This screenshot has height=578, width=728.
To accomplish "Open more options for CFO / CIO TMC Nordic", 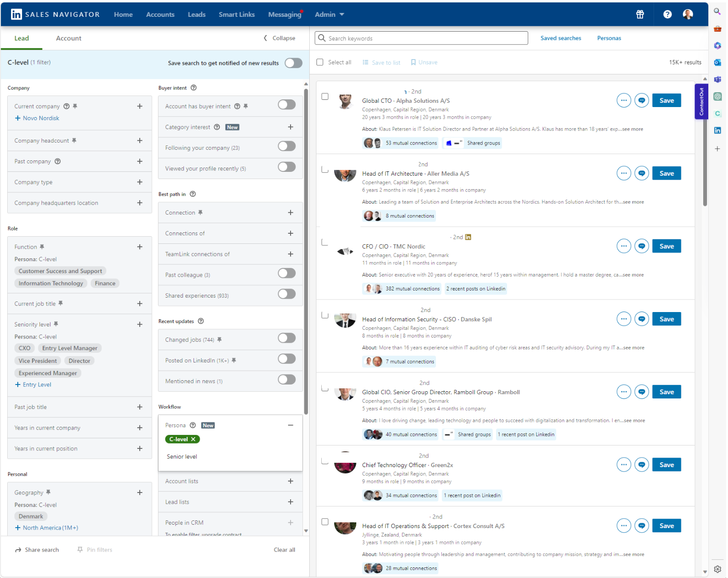I will point(624,246).
